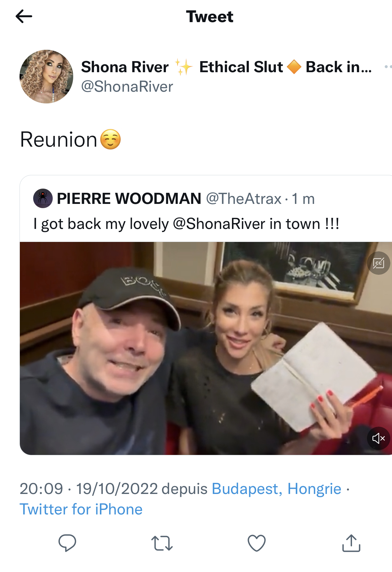Open Shona River's profile picture

[46, 76]
